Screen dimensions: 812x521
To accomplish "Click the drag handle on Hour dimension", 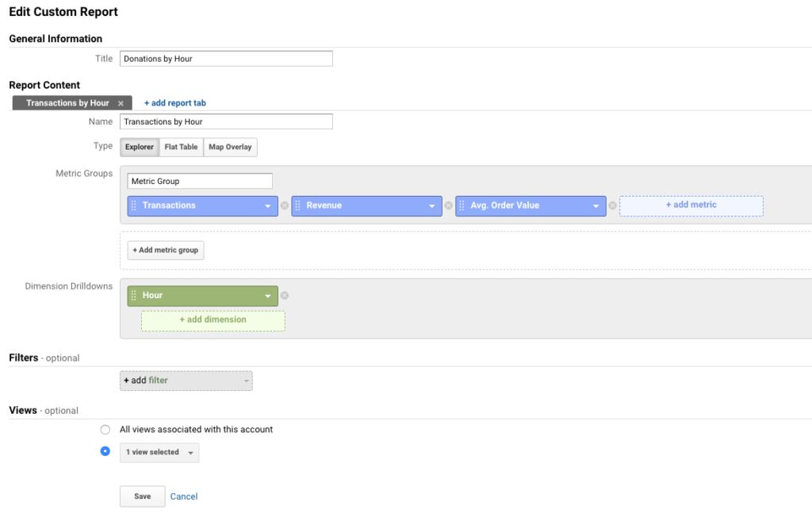I will [x=133, y=296].
